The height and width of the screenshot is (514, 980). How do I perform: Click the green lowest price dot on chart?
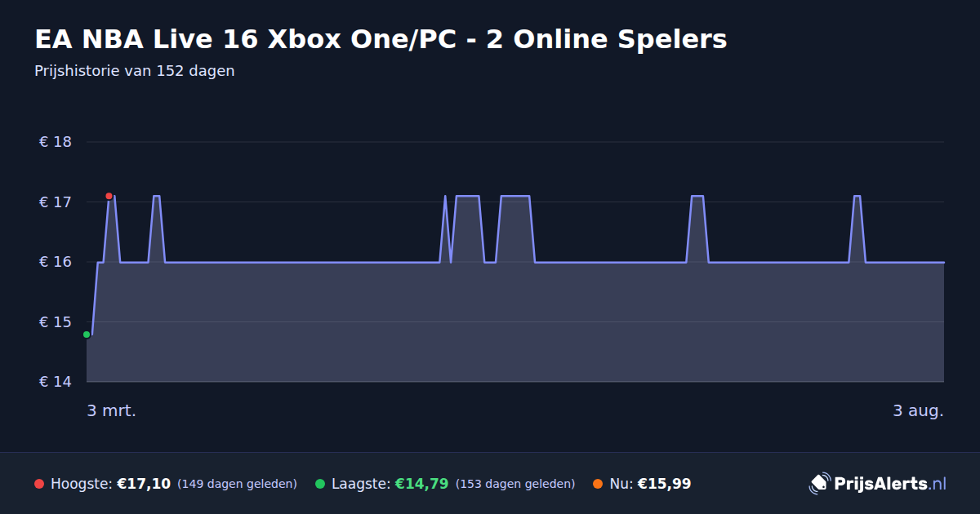click(87, 335)
